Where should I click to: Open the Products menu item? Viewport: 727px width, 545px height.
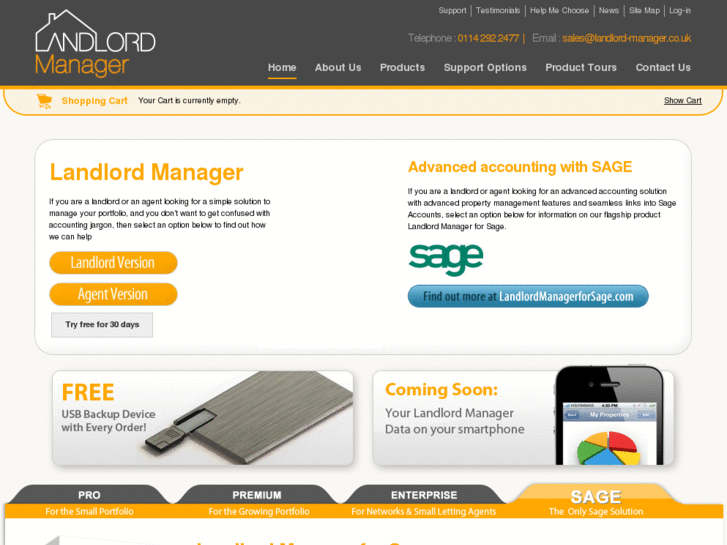pyautogui.click(x=402, y=68)
